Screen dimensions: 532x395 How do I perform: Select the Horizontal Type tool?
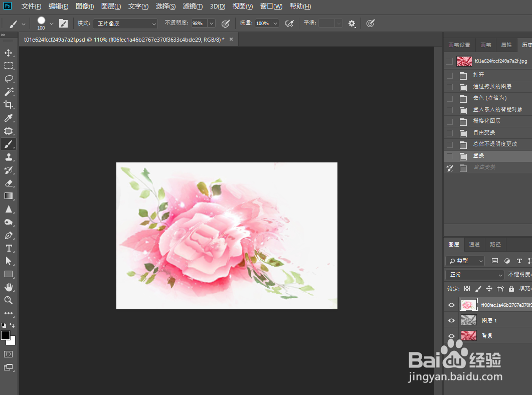coord(9,248)
